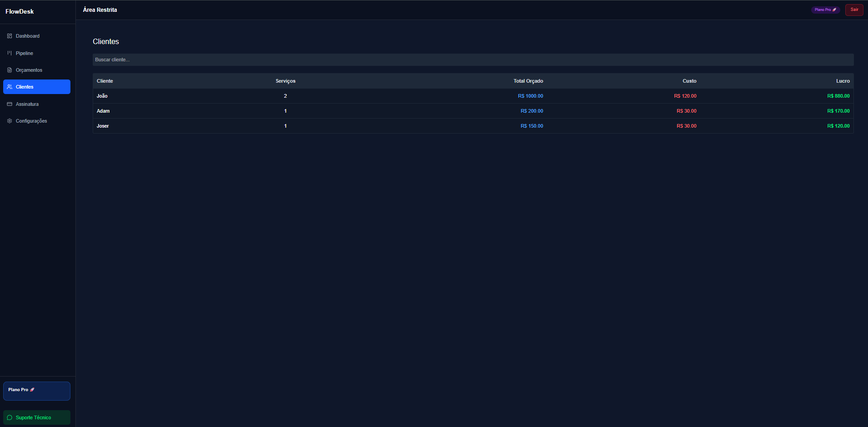The image size is (868, 427).
Task: Click the Pipeline columns icon
Action: tap(10, 53)
